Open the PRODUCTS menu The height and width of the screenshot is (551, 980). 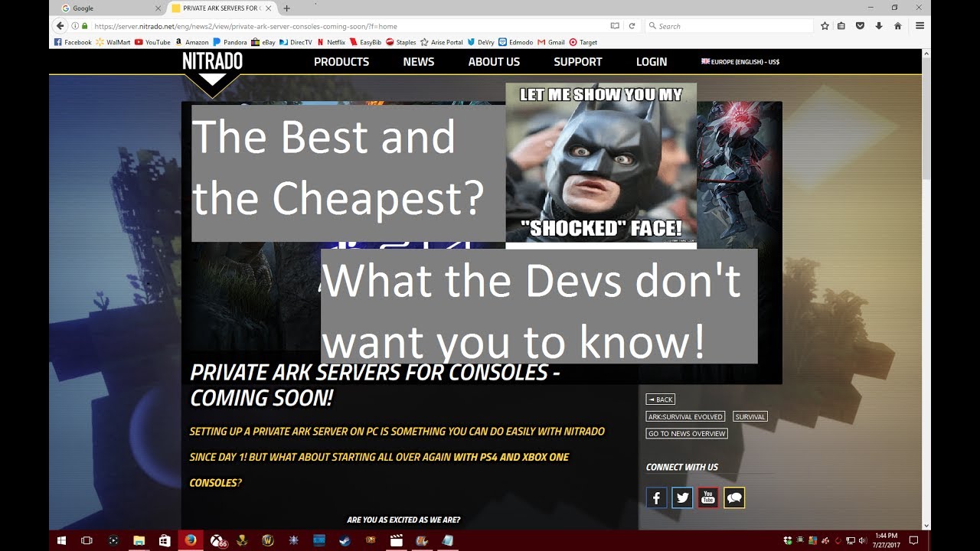click(341, 62)
